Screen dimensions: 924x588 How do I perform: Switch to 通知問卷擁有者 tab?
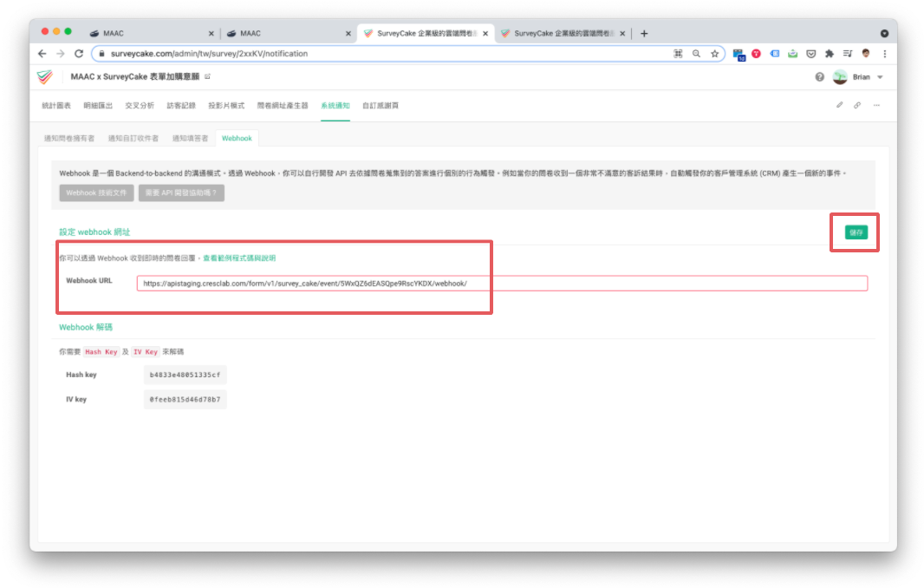(69, 138)
